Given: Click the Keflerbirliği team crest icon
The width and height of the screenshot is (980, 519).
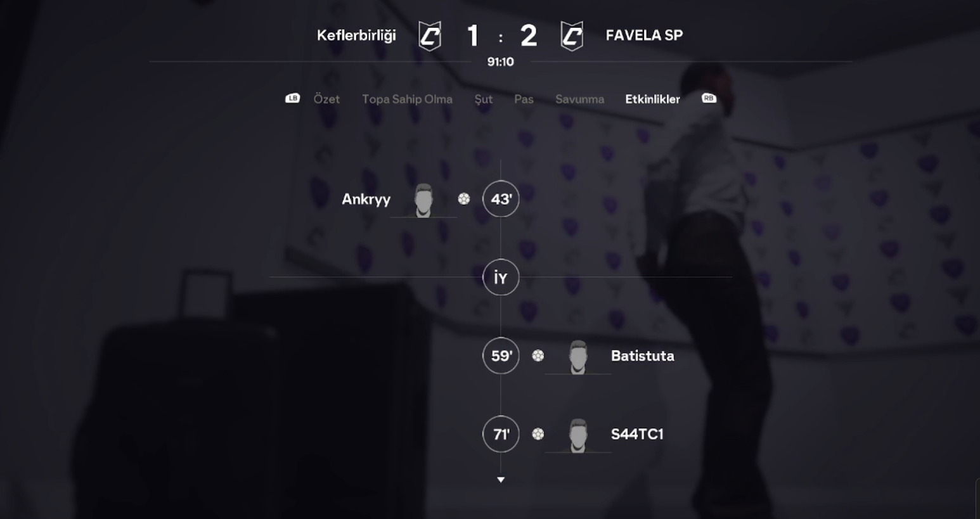Looking at the screenshot, I should click(x=430, y=35).
